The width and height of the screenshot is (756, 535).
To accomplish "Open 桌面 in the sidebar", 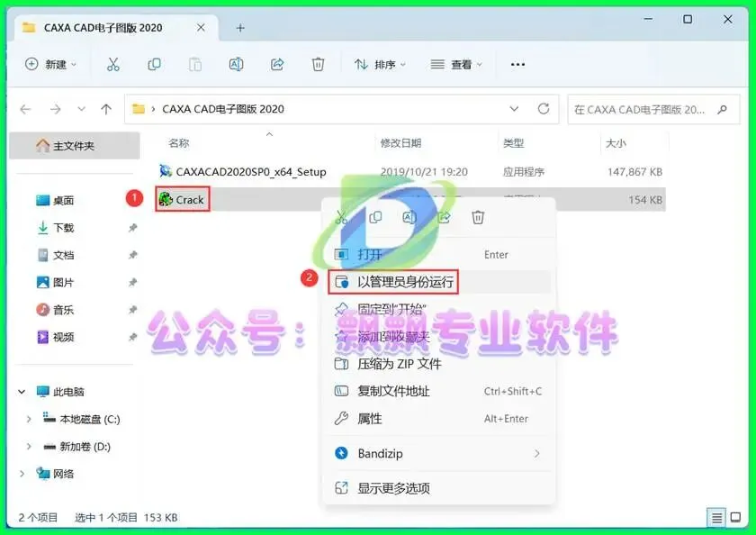I will [63, 200].
